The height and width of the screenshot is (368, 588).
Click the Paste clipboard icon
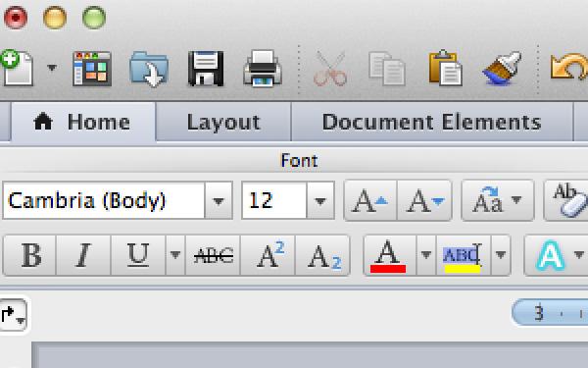pyautogui.click(x=445, y=68)
